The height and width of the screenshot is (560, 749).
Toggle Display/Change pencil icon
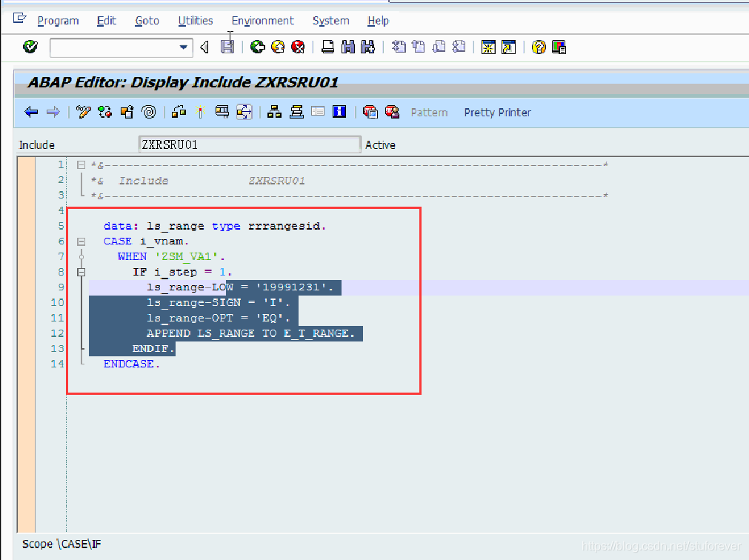click(x=83, y=112)
